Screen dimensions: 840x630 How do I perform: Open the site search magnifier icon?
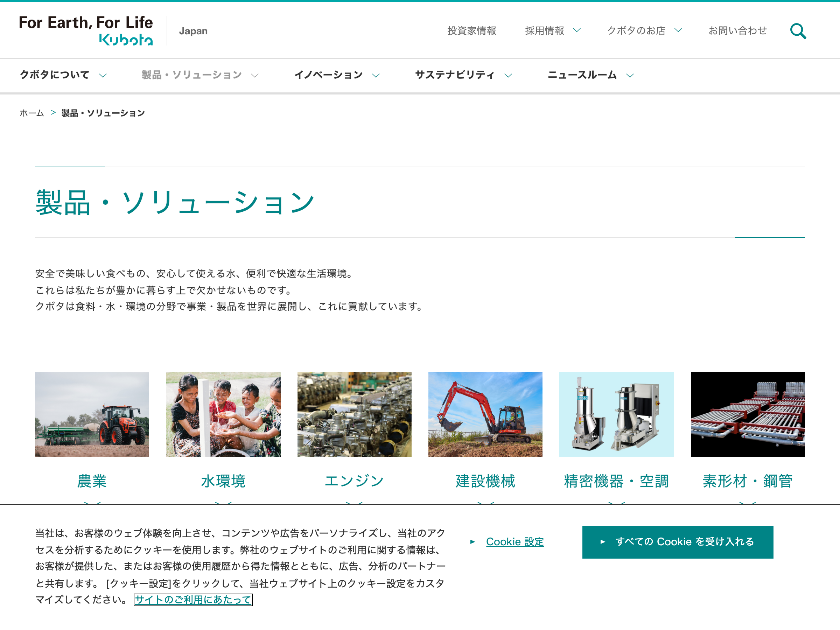798,31
